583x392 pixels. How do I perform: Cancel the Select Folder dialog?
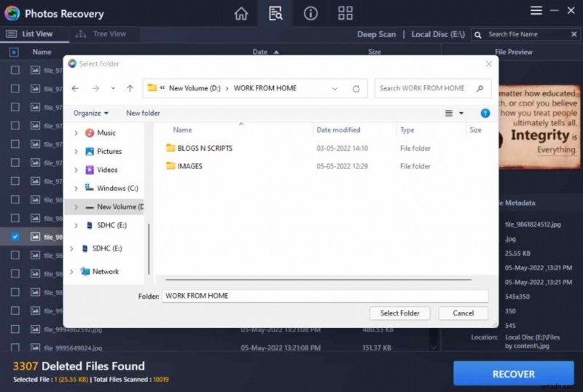463,313
